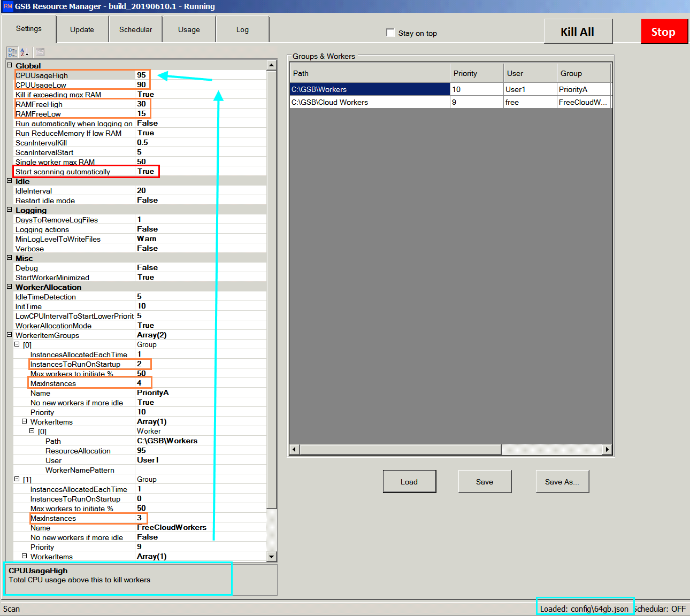Select the ScanIntervalKill property
The image size is (690, 616).
coord(140,142)
